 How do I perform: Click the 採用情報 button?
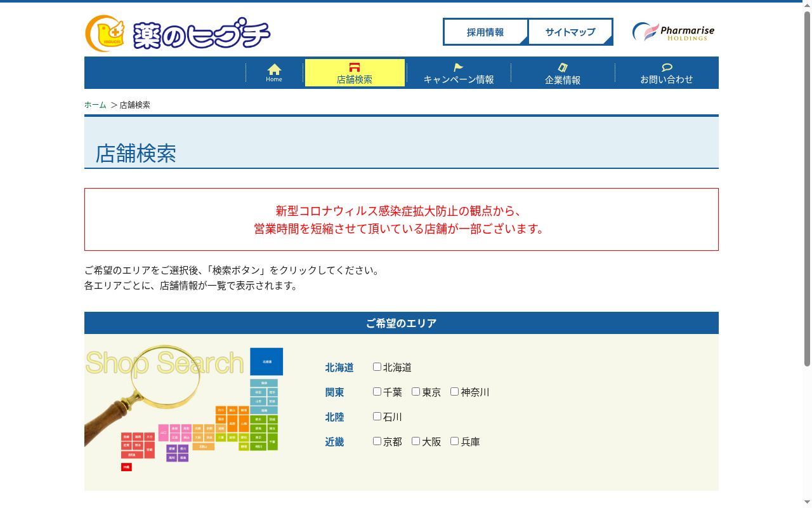485,32
